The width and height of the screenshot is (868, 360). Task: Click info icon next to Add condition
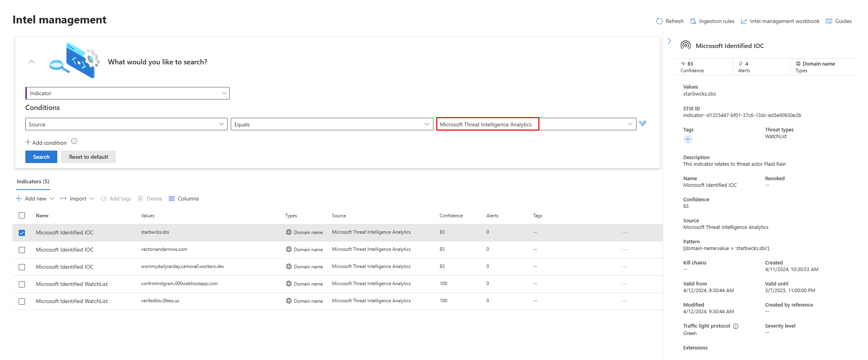tap(74, 141)
